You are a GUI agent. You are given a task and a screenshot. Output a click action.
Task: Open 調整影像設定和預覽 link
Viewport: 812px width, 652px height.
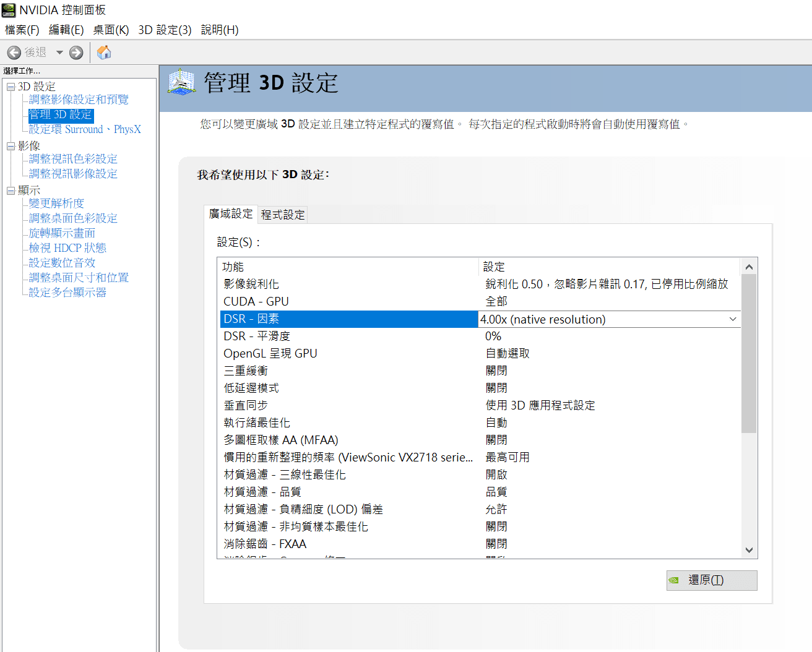79,100
